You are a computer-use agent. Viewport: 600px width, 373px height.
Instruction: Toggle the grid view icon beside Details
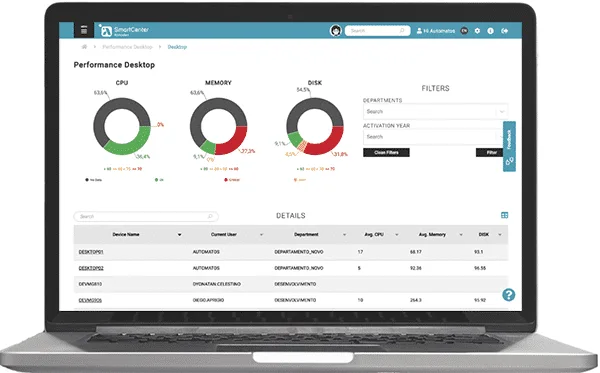click(504, 215)
